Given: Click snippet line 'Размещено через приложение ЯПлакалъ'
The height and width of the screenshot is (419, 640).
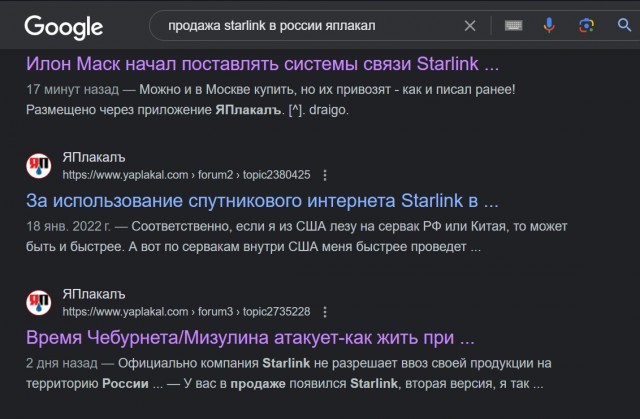Looking at the screenshot, I should (x=187, y=110).
